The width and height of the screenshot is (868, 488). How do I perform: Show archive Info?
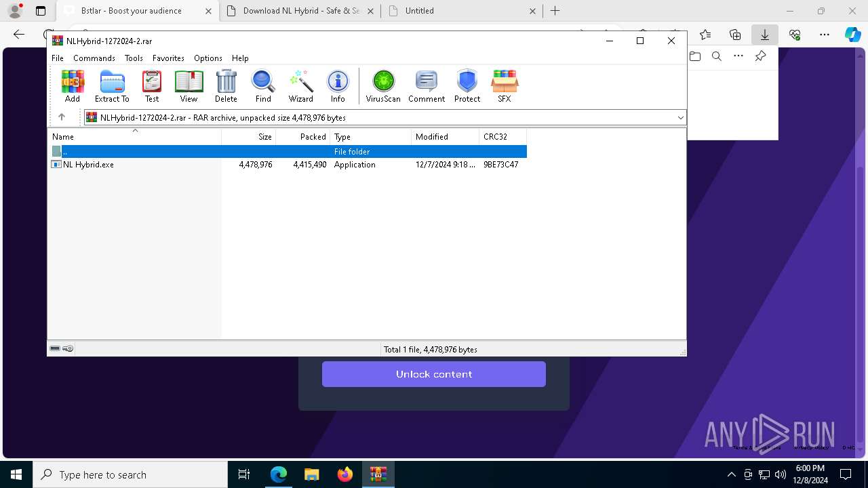[338, 86]
